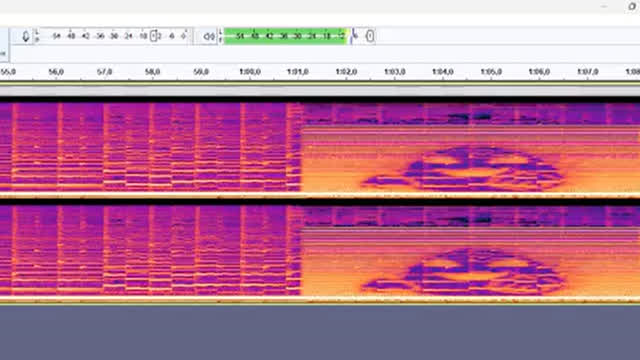Click the 1:07,0 mark on the timeline ruler
640x360 pixels.
tap(588, 72)
